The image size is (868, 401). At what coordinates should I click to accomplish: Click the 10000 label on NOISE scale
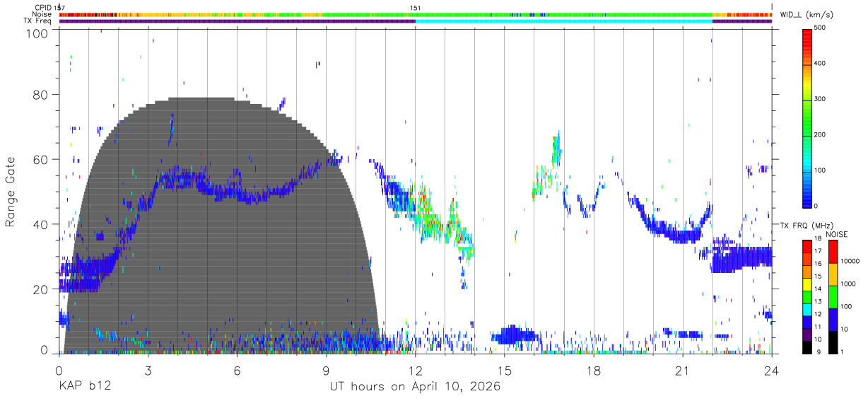click(x=850, y=262)
